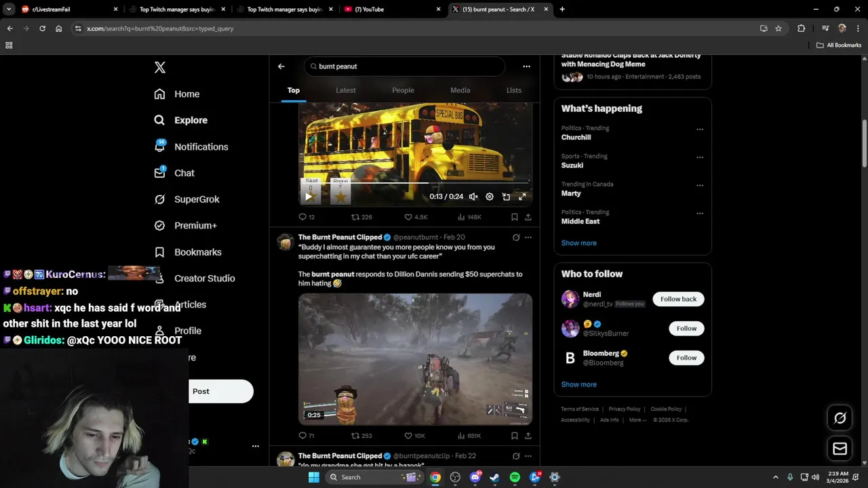Unmute the school bus video
The width and height of the screenshot is (868, 488).
point(473,197)
